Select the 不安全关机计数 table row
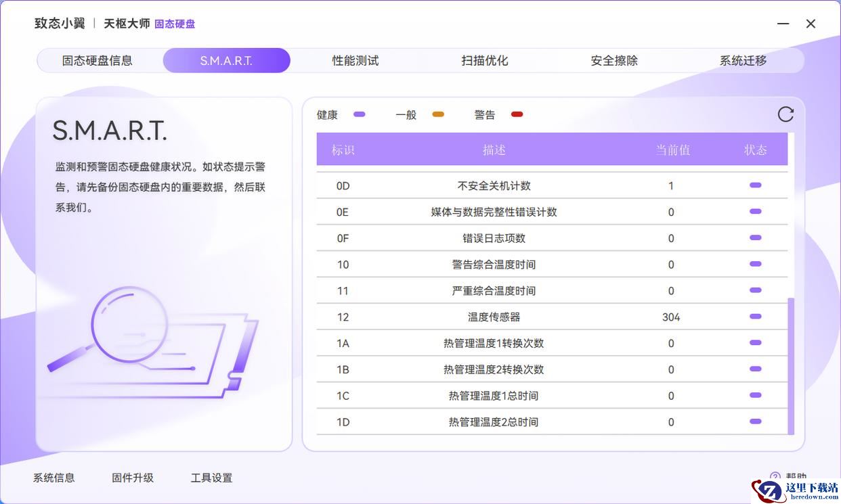Screen dimensions: 841x504 coord(494,185)
